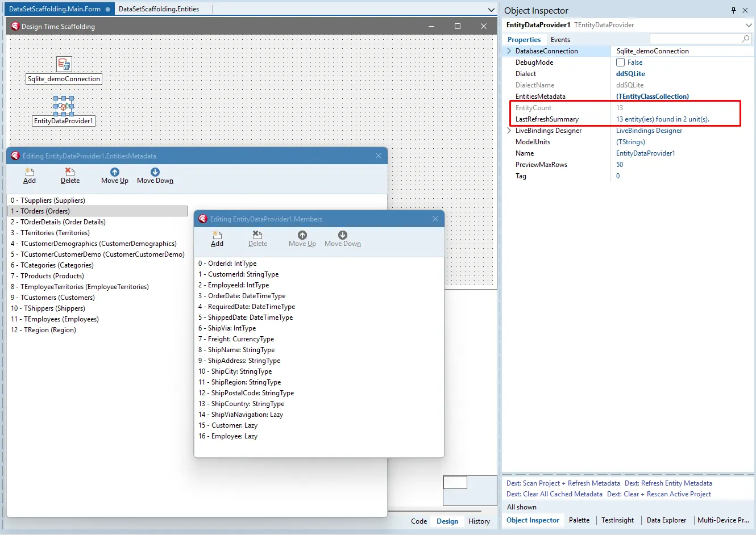Viewport: 756px width, 535px height.
Task: Open the editor tabs overflow dropdown
Action: 492,9
